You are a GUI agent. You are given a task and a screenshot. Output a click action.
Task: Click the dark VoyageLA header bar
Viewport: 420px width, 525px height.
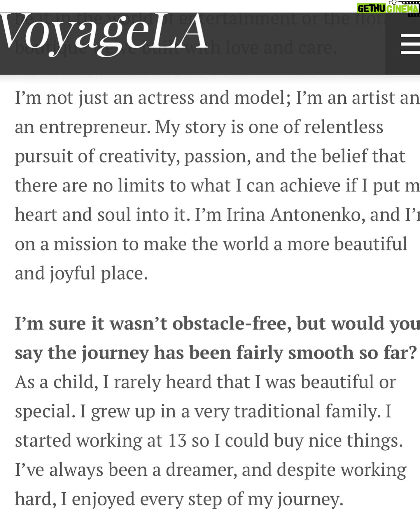click(210, 44)
